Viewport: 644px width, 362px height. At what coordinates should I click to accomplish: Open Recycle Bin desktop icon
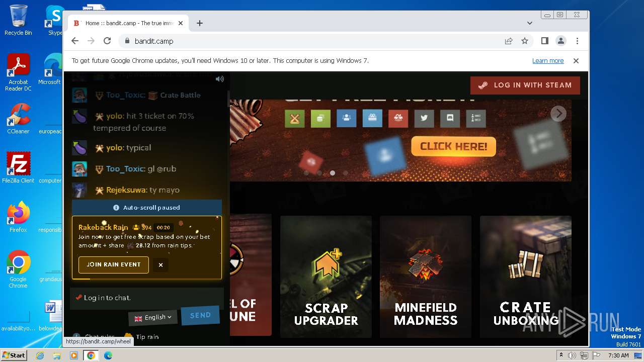tap(18, 20)
